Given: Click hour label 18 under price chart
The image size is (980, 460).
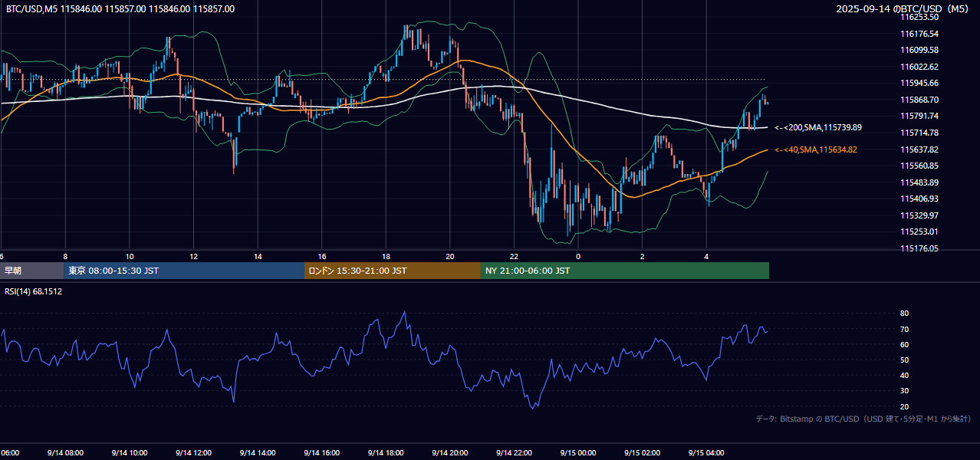Looking at the screenshot, I should click(386, 256).
